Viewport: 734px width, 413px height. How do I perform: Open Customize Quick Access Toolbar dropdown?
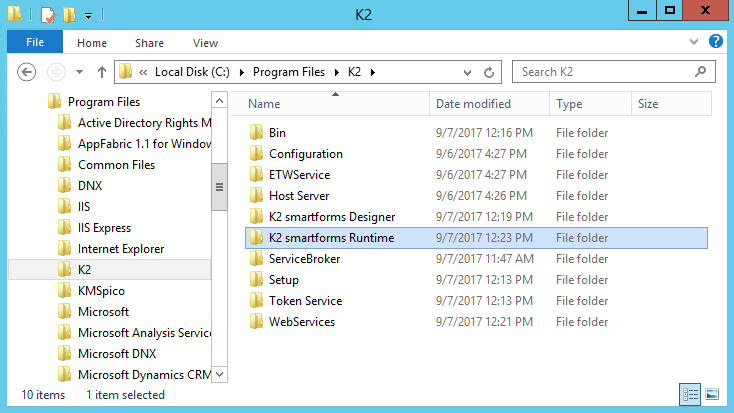click(88, 16)
